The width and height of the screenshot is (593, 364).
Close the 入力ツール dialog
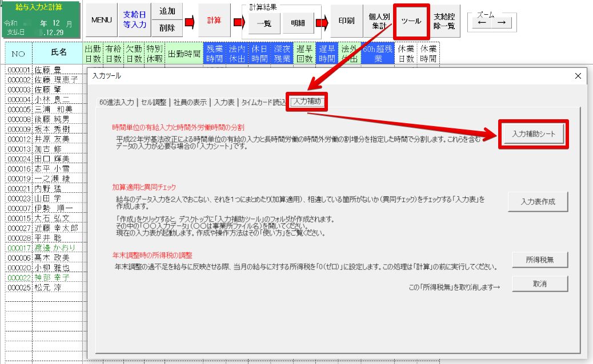click(578, 76)
